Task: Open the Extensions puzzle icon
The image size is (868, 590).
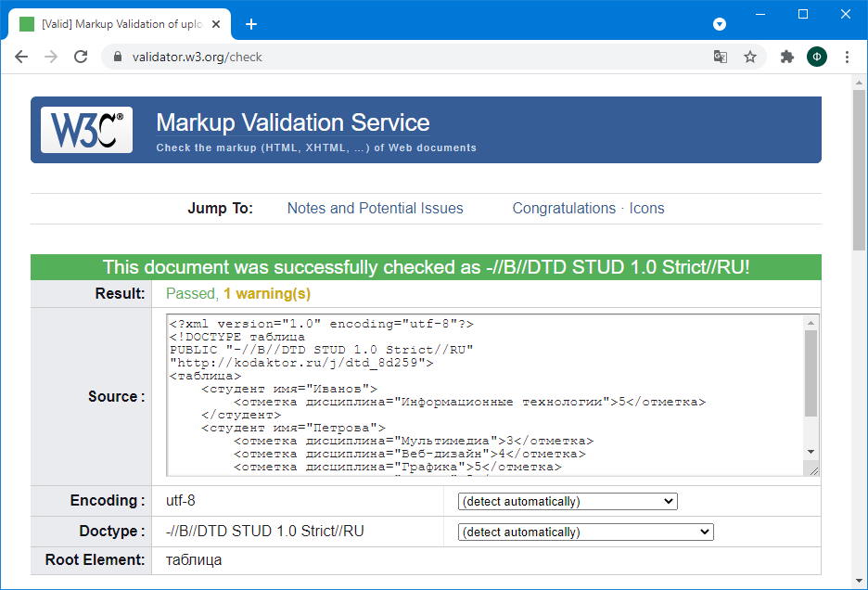Action: coord(786,57)
